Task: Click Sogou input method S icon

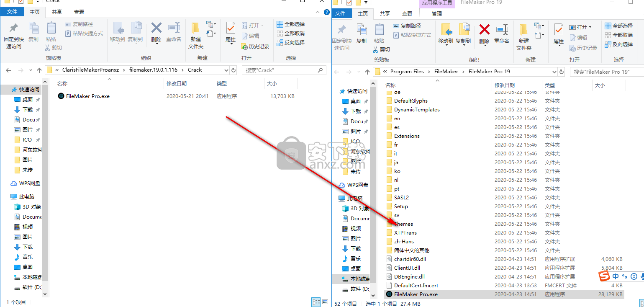Action: (x=604, y=276)
